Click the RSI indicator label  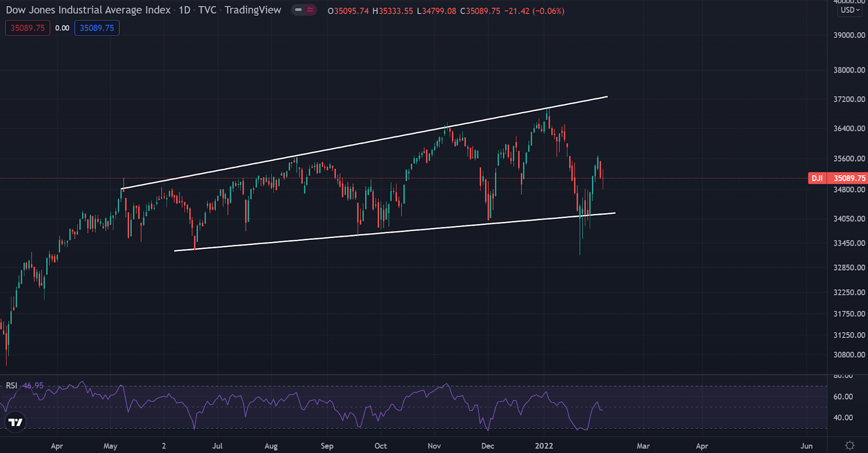[x=11, y=386]
